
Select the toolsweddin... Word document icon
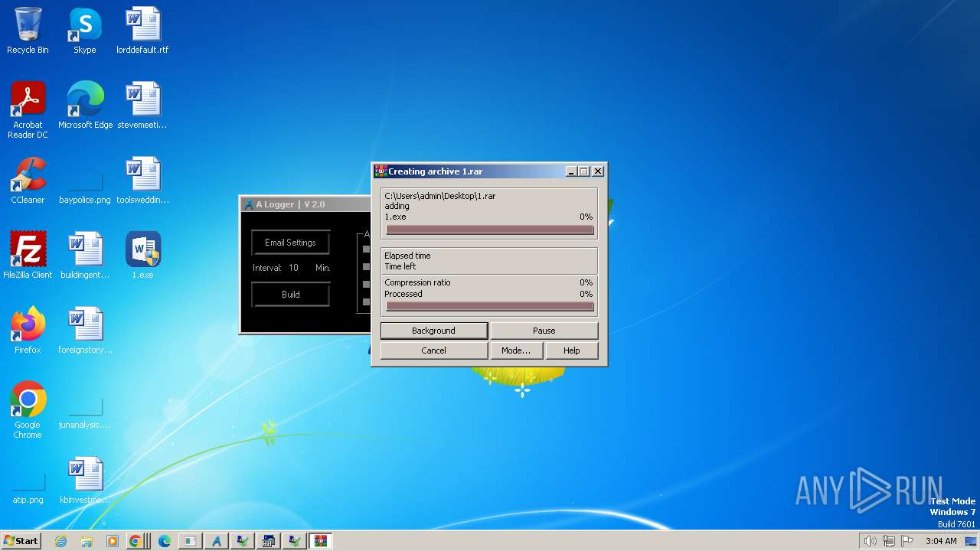(142, 181)
